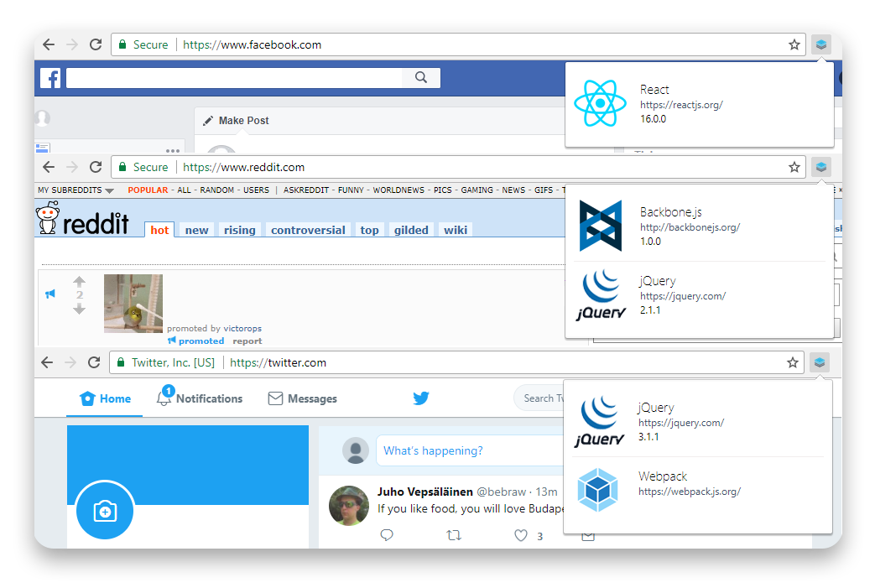875x588 pixels.
Task: Reply to Juho Vepsäläinen's tweet
Action: pos(387,535)
